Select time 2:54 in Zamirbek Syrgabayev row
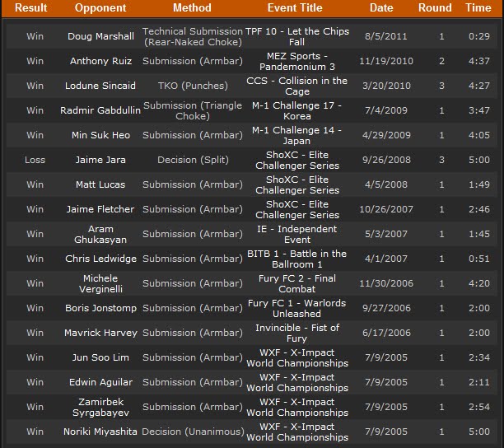The image size is (504, 448). click(x=479, y=407)
